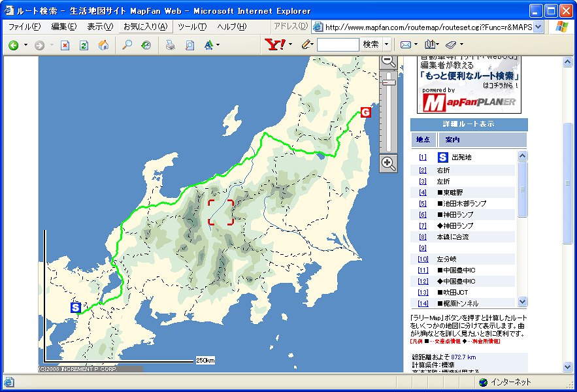The height and width of the screenshot is (392, 577).
Task: Open the tag icon dropdown arrow
Action: [461, 44]
